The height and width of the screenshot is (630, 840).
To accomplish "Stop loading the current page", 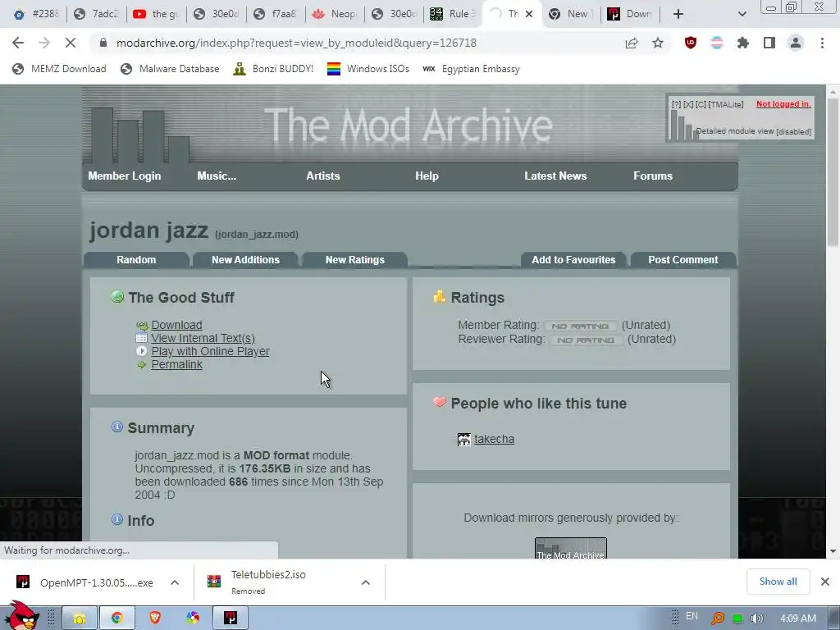I will click(x=71, y=43).
